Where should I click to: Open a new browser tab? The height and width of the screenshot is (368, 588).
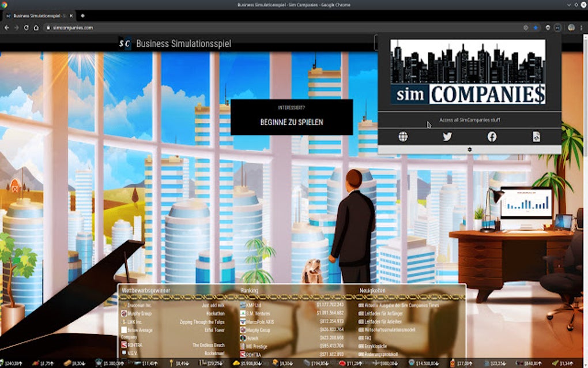82,16
